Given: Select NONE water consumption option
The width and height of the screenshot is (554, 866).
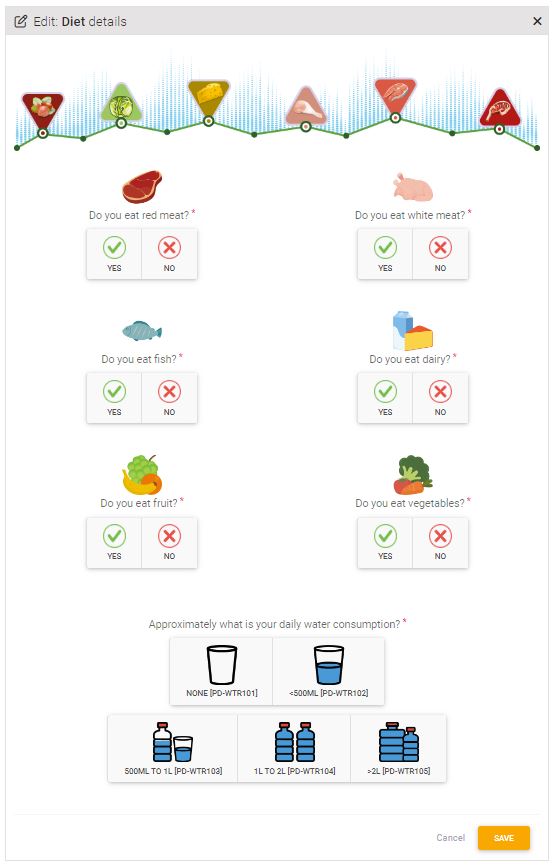Looking at the screenshot, I should pos(221,671).
